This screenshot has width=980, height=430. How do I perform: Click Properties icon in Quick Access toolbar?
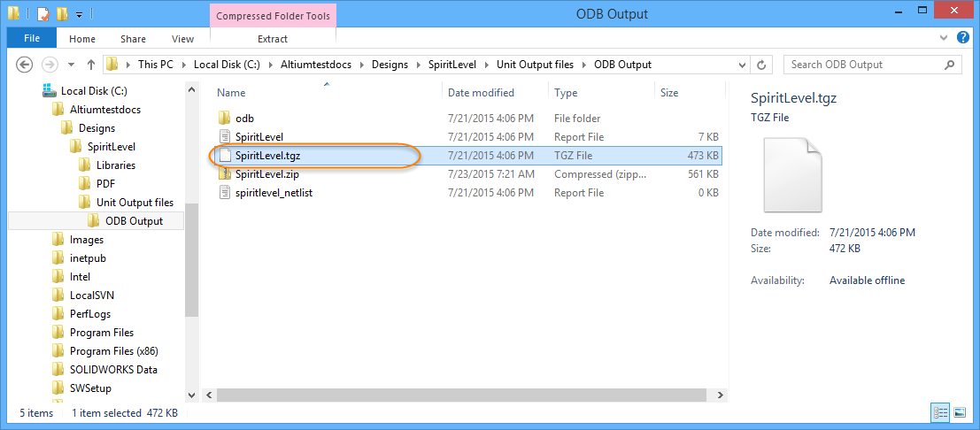(x=42, y=14)
